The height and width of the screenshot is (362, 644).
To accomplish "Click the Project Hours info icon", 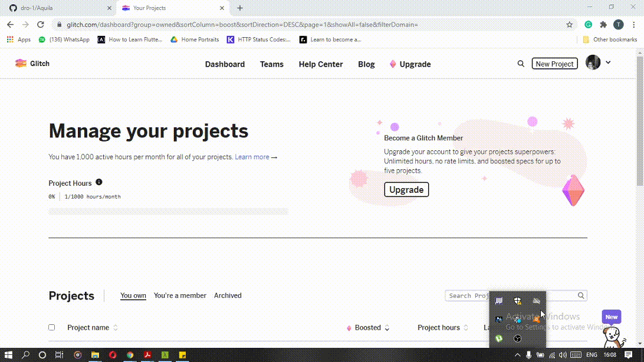I will point(99,182).
